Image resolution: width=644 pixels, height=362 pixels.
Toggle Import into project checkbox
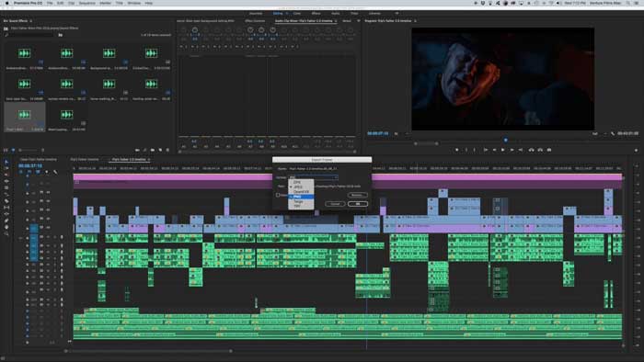pyautogui.click(x=278, y=195)
